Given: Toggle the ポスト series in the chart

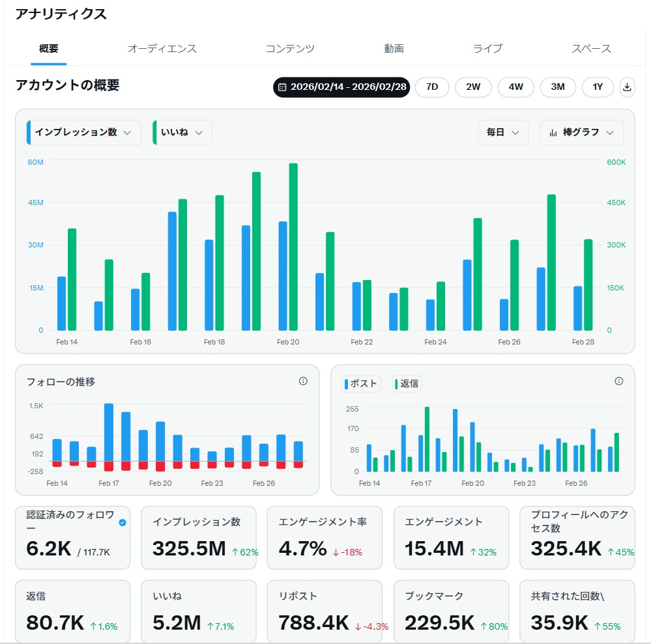Looking at the screenshot, I should [361, 384].
